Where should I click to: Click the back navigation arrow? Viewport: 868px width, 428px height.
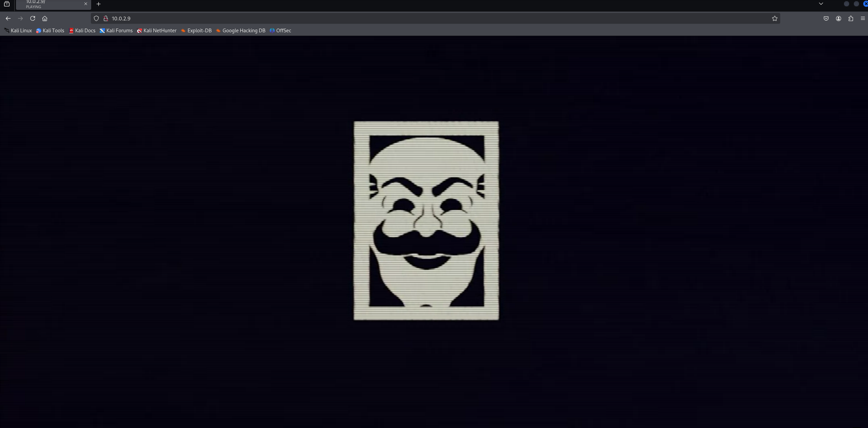(x=8, y=18)
